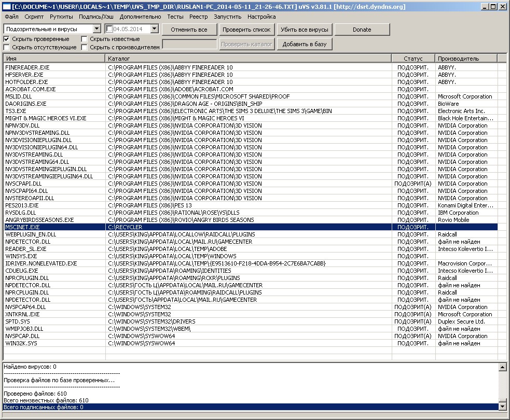Select the highlighted MSCINET.EXE row

[x=251, y=227]
